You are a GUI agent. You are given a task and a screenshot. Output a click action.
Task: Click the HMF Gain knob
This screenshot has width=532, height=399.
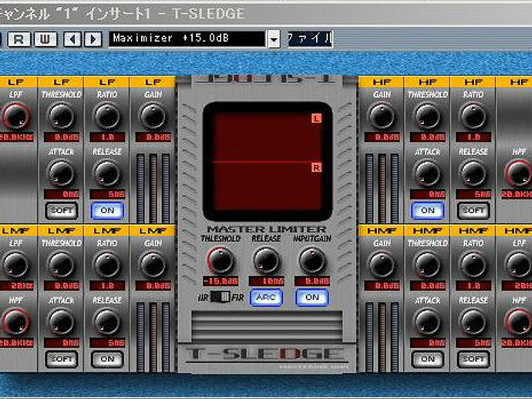(x=382, y=265)
